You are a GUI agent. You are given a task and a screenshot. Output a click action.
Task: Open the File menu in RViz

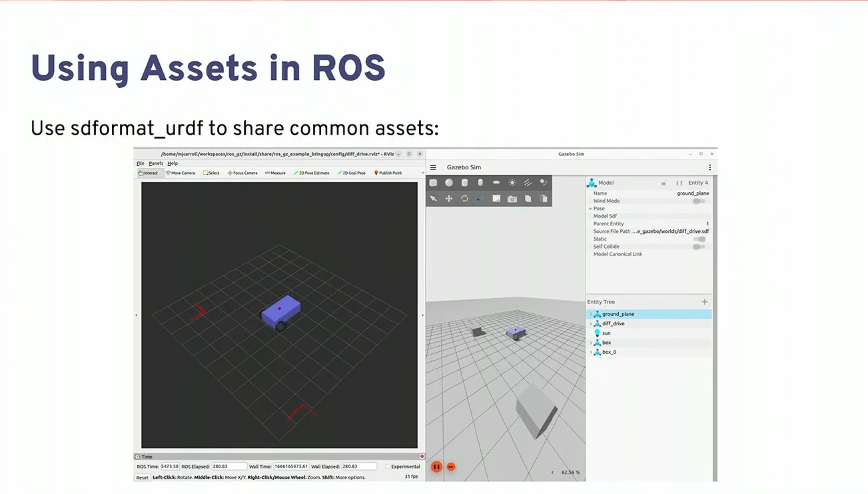tap(141, 163)
